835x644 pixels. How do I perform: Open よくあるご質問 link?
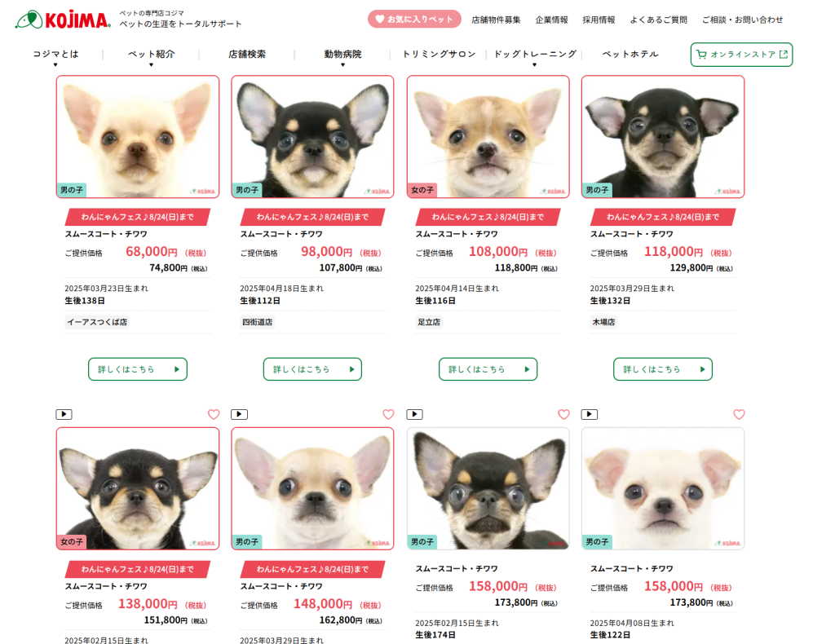658,20
